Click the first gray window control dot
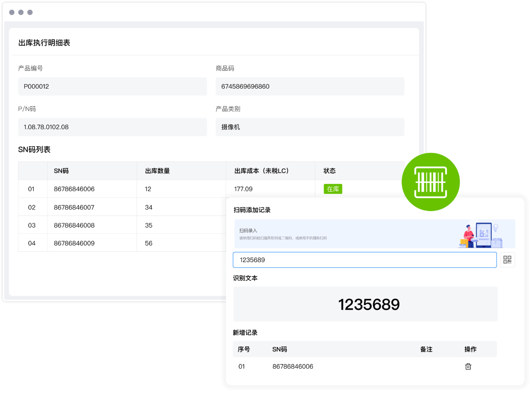This screenshot has height=393, width=532. point(12,12)
